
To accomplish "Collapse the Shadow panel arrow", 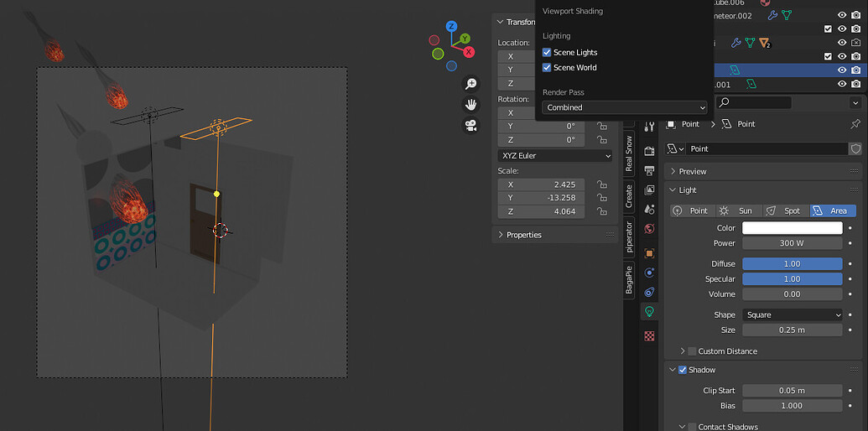I will pyautogui.click(x=672, y=370).
